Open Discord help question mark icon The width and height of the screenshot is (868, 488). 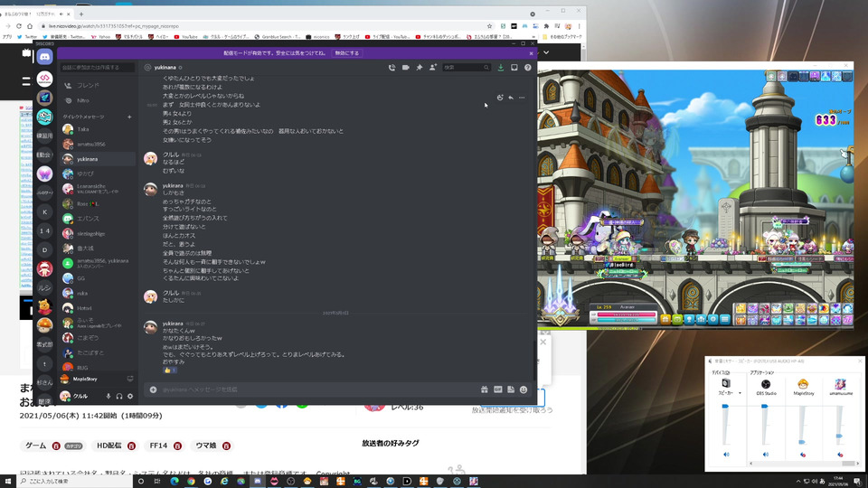click(x=527, y=68)
